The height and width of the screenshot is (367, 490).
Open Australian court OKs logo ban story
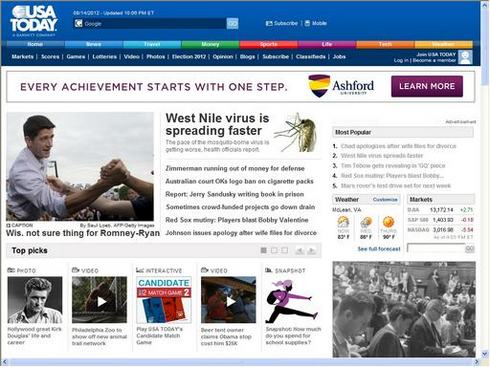pos(239,181)
